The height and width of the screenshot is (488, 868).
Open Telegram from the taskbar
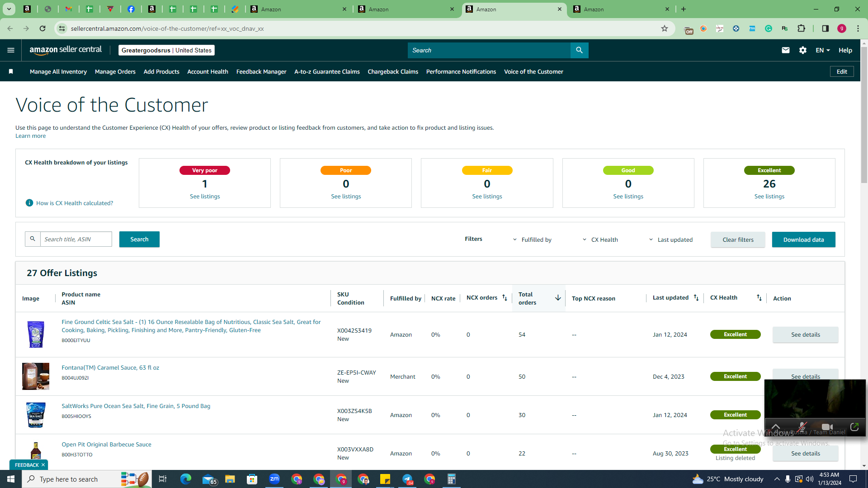pos(407,479)
